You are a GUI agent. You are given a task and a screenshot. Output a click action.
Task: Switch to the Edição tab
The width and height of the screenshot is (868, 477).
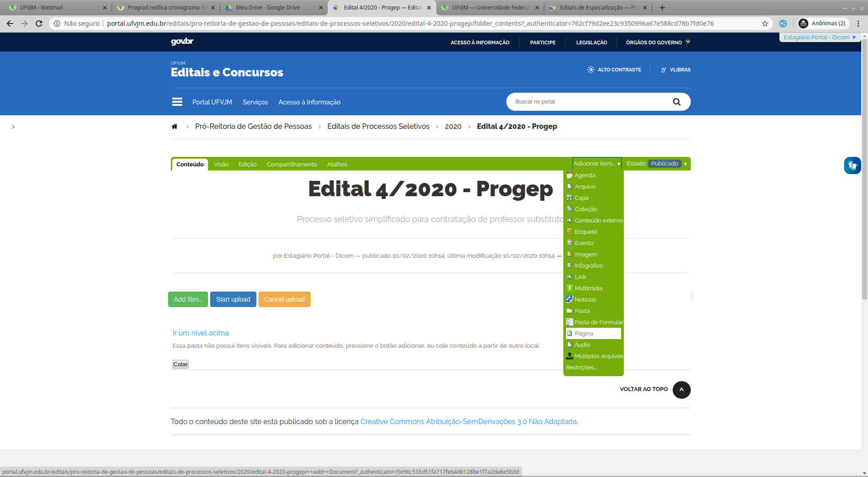click(247, 165)
